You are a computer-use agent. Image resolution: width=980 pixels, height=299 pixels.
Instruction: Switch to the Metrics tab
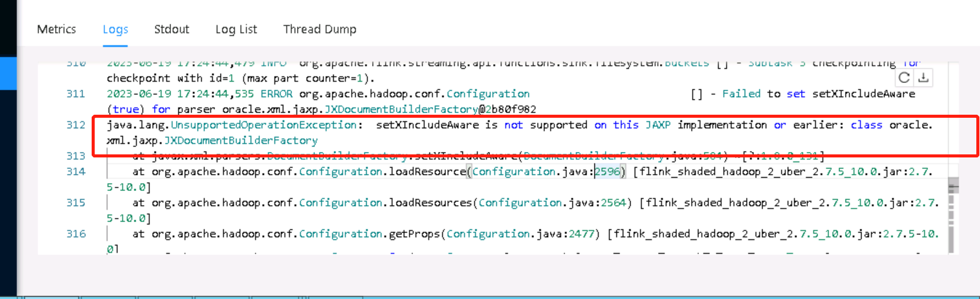56,29
